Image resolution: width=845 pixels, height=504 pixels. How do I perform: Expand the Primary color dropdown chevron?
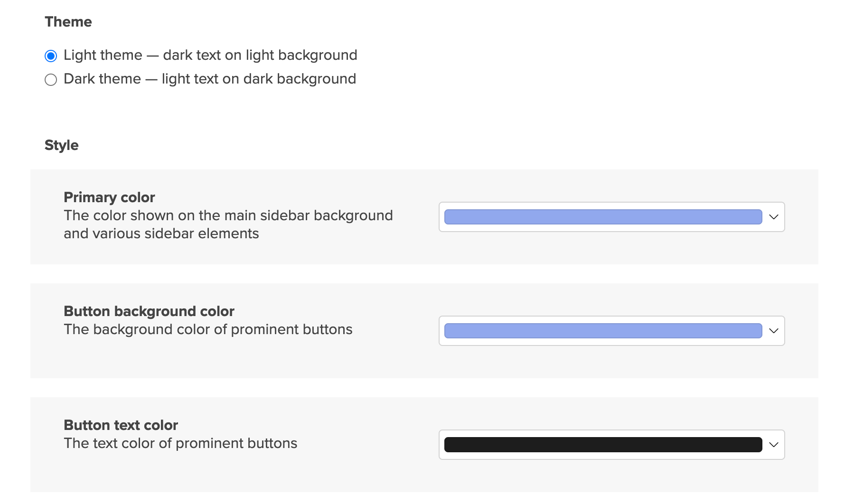(773, 217)
